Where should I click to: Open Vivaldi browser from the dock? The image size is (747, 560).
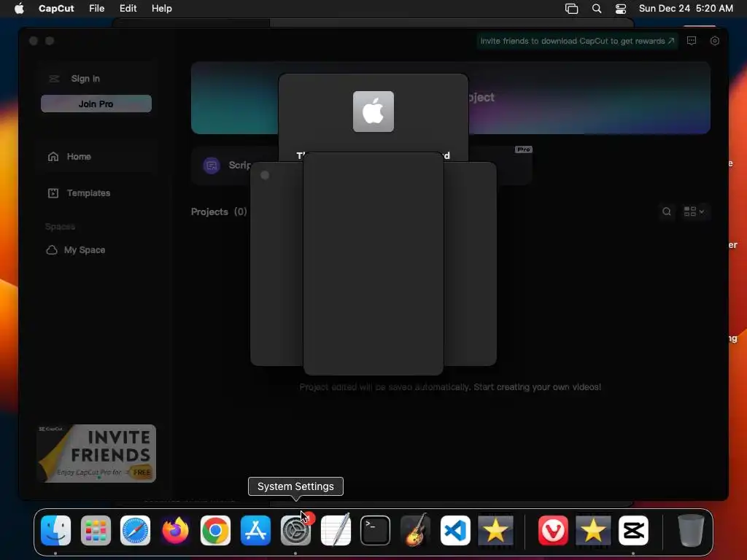click(x=553, y=530)
